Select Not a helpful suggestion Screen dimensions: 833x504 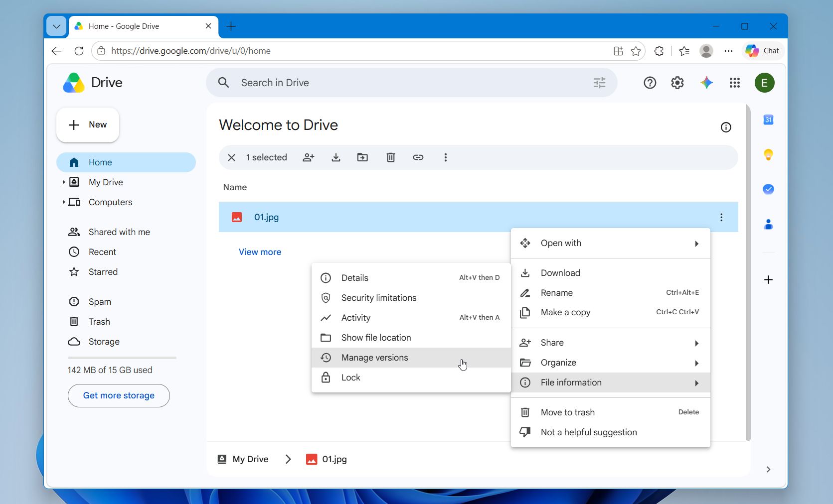click(611, 432)
